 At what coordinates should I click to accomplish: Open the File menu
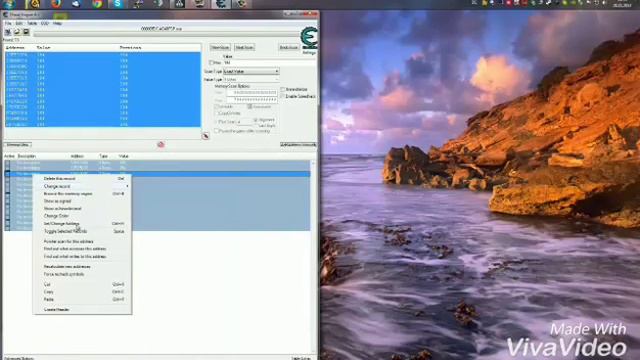(x=8, y=24)
